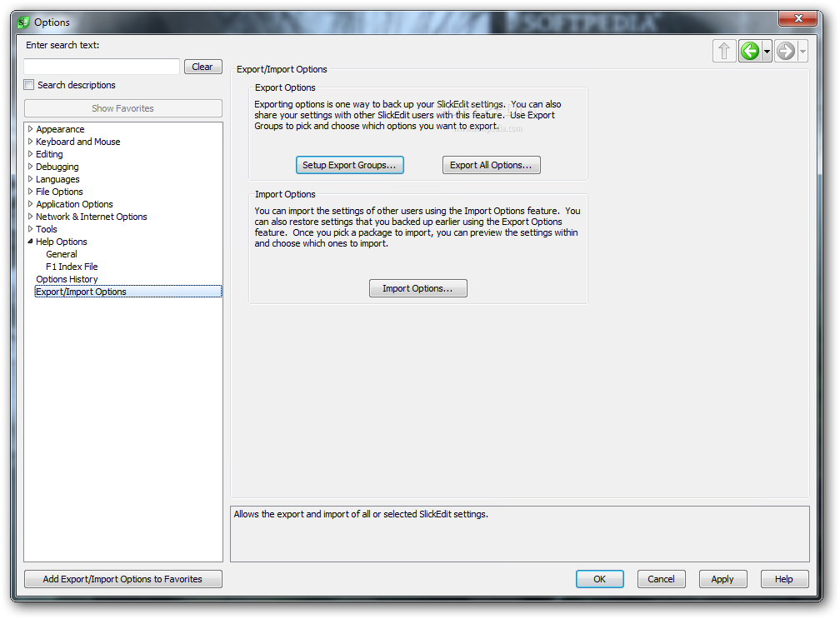Select Keyboard and Mouse label
Screen dimensions: 840x619
(78, 142)
